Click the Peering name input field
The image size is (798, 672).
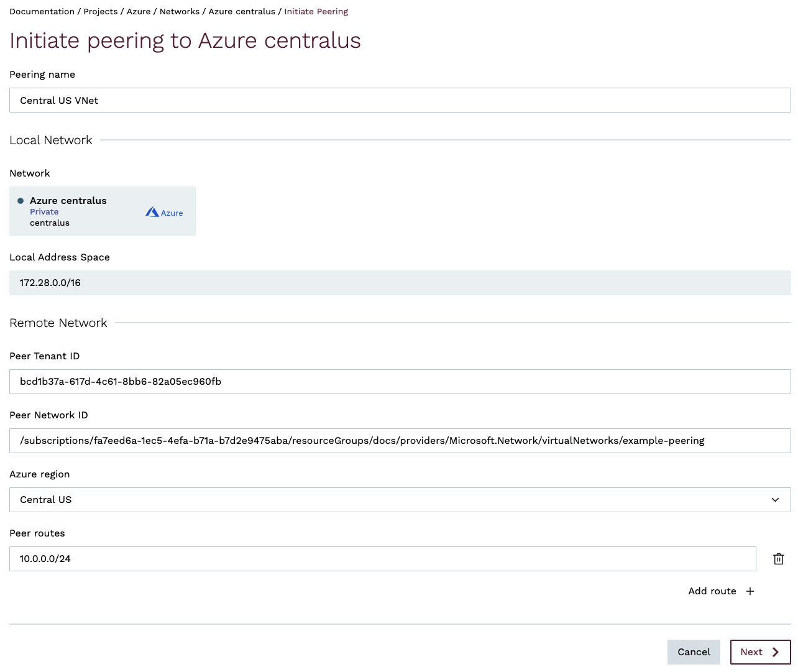[x=400, y=100]
